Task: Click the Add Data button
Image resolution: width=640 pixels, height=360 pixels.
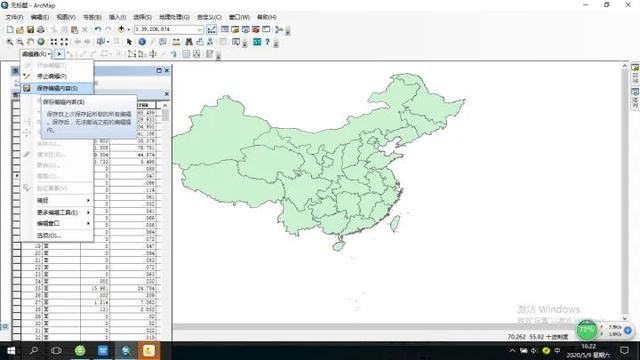Action: [x=121, y=29]
